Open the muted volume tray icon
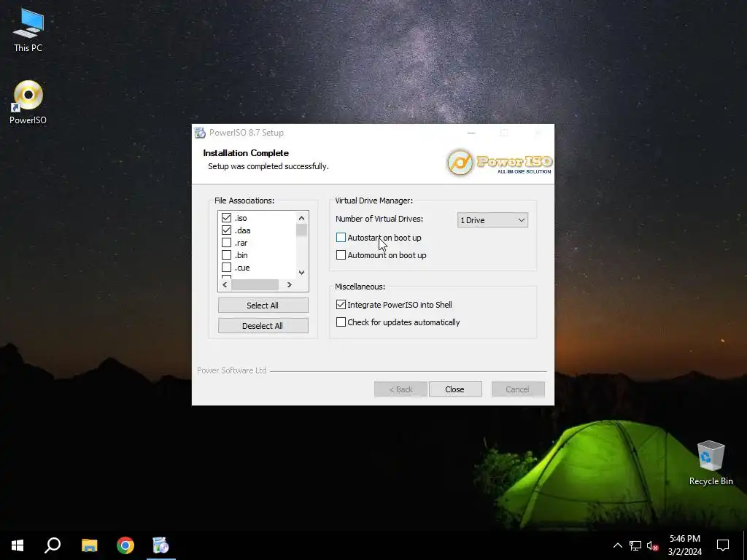Viewport: 747px width, 560px height. 653,545
